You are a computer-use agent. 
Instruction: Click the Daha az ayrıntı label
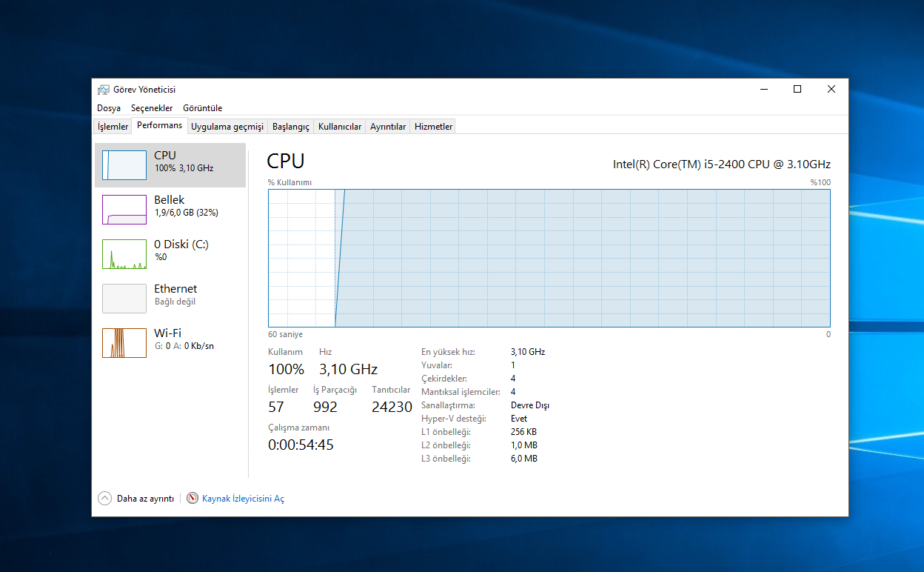(145, 499)
